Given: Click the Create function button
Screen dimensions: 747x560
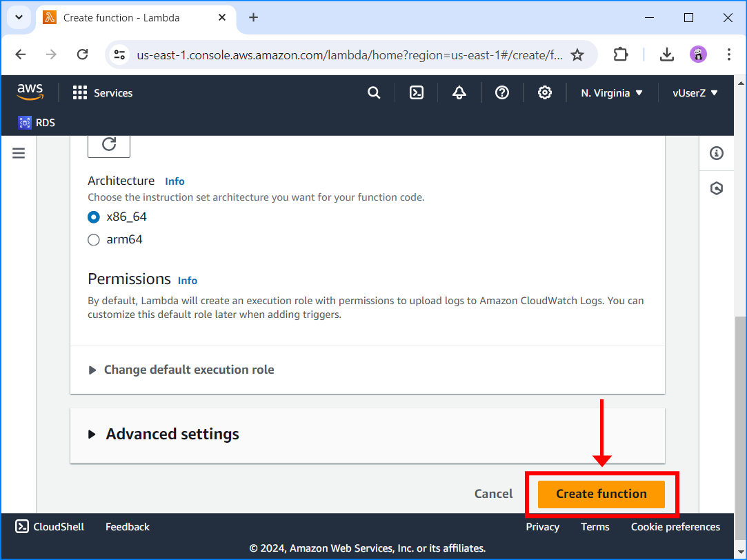Looking at the screenshot, I should point(601,494).
